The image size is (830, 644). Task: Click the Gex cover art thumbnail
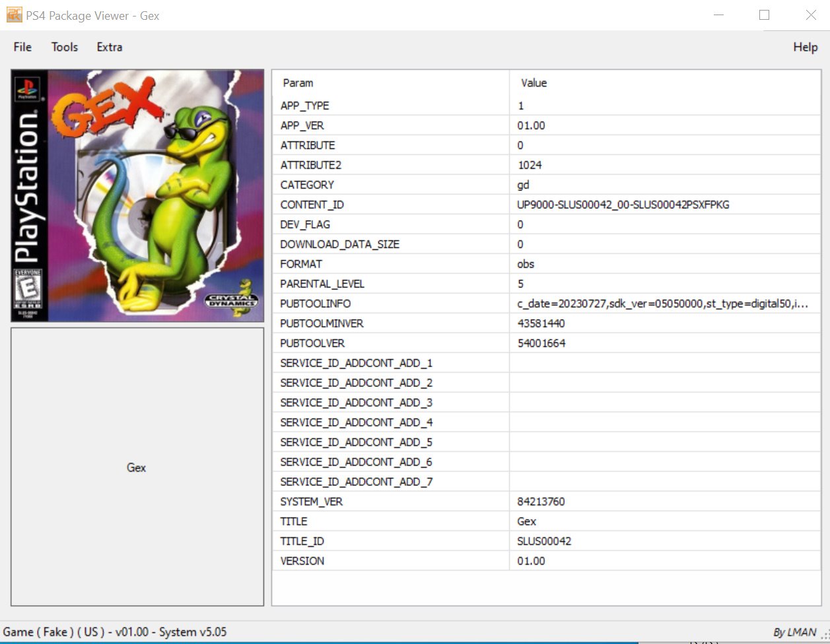(x=137, y=196)
